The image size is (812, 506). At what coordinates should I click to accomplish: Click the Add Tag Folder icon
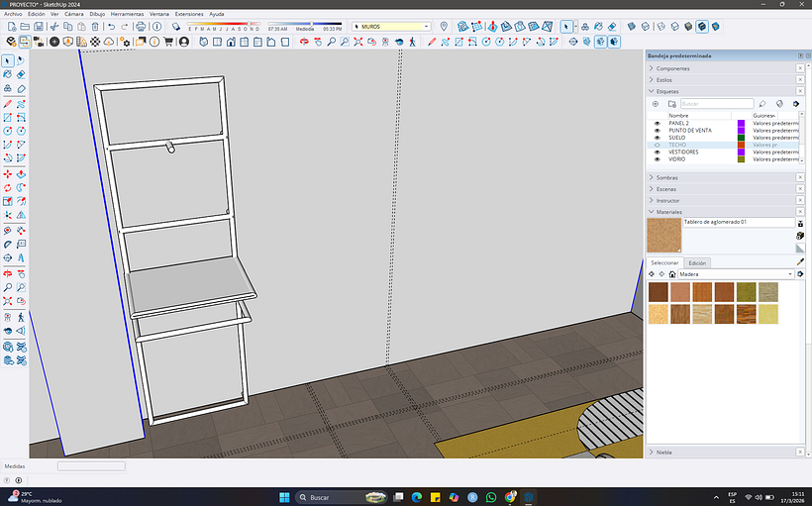pyautogui.click(x=671, y=104)
